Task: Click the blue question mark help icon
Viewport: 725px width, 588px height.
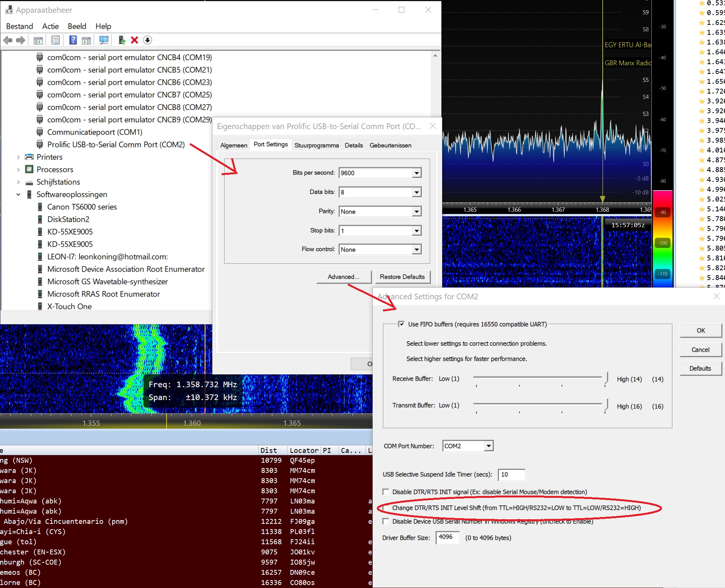Action: (x=73, y=40)
